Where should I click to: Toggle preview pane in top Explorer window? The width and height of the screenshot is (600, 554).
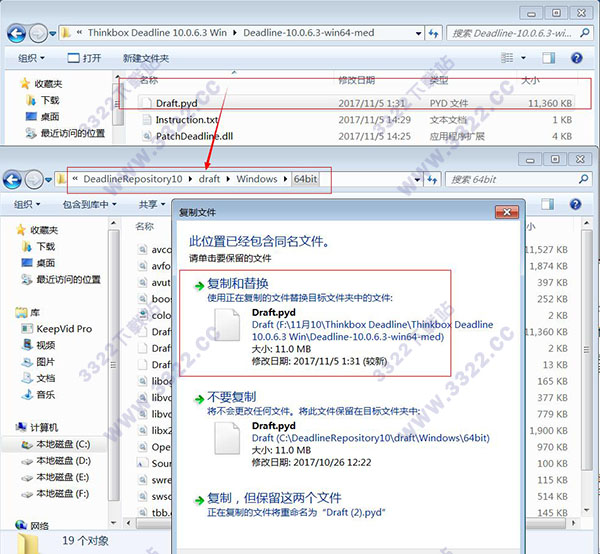click(x=548, y=58)
